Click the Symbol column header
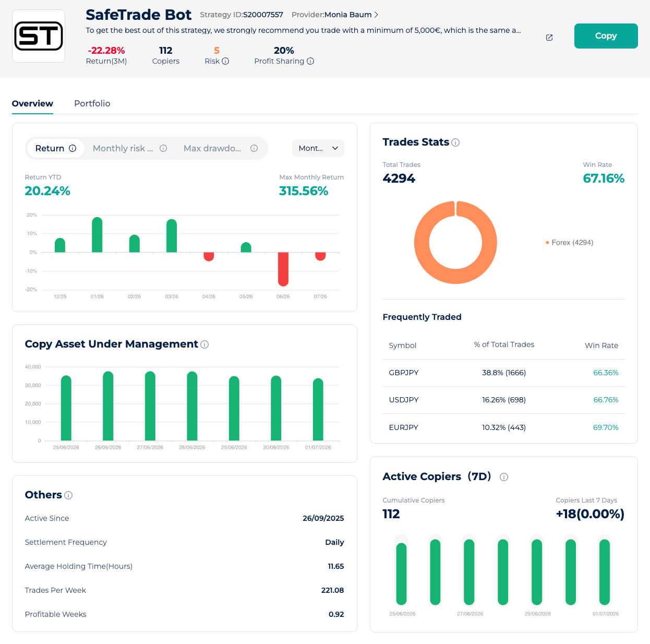This screenshot has height=644, width=650. [x=403, y=345]
